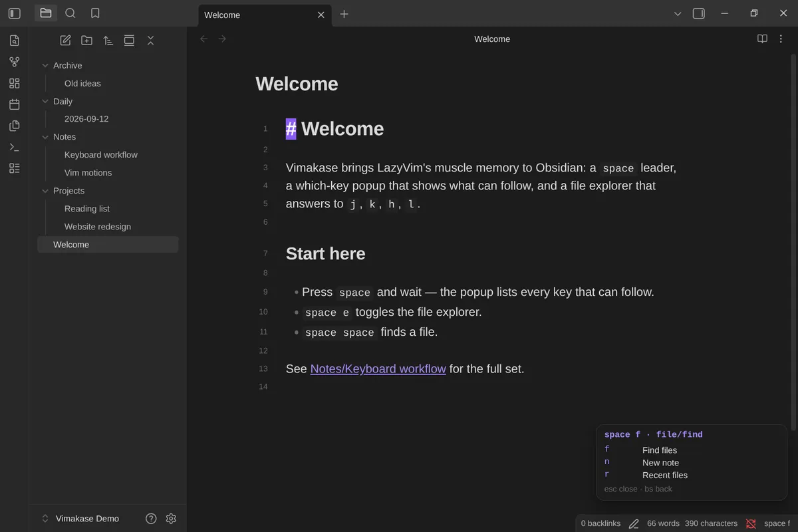Open a new tab
Screen dimensions: 798x532
tap(344, 14)
